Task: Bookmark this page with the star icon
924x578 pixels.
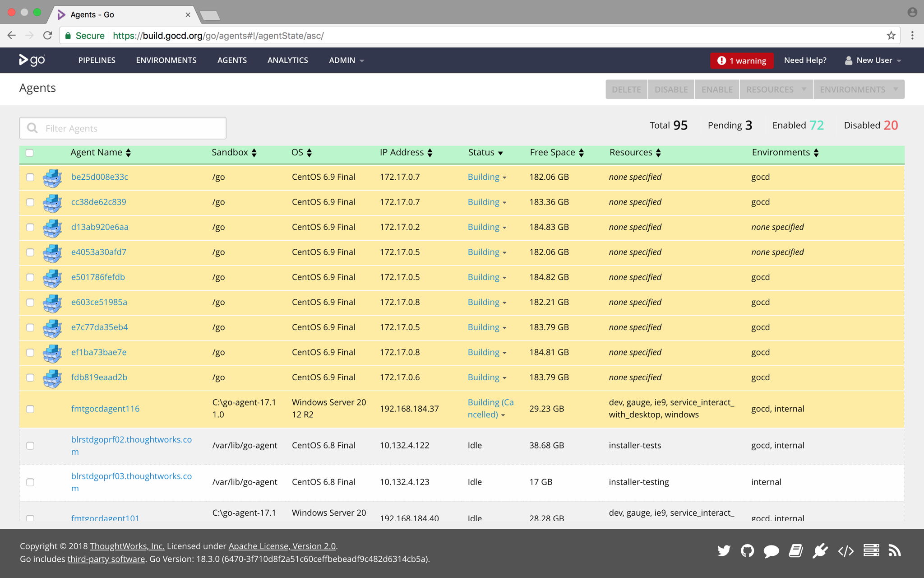Action: (891, 36)
